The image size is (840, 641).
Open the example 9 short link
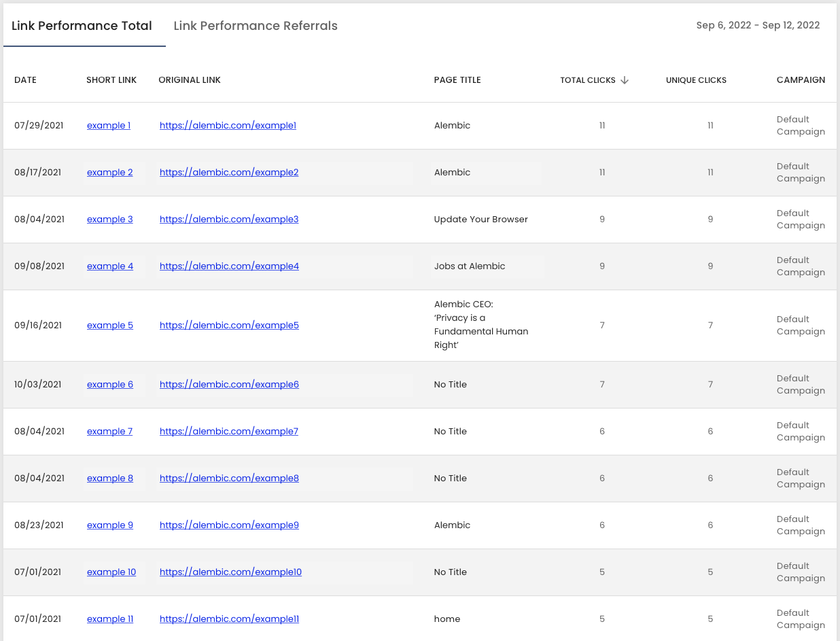pos(110,525)
